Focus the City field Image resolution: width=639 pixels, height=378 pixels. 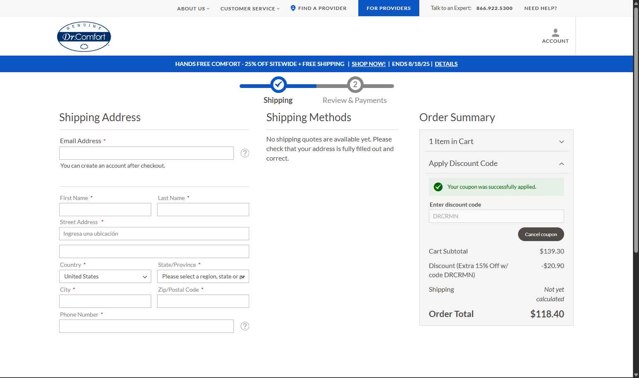click(x=105, y=301)
